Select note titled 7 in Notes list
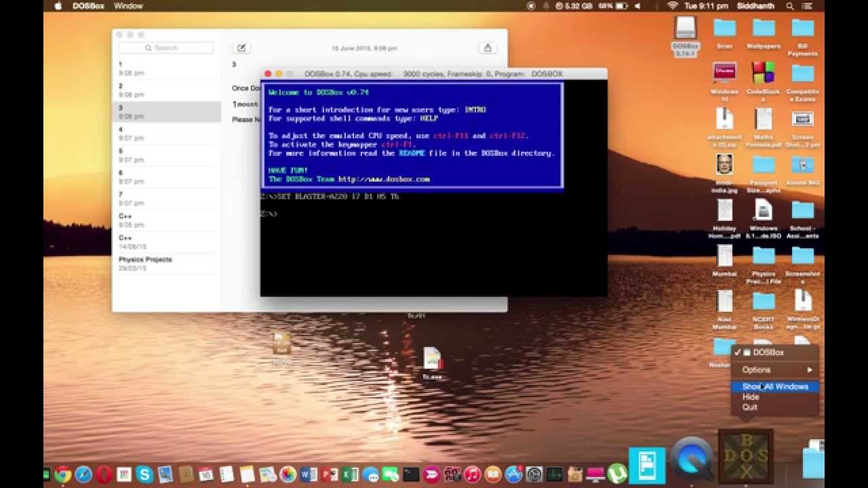 [166, 199]
